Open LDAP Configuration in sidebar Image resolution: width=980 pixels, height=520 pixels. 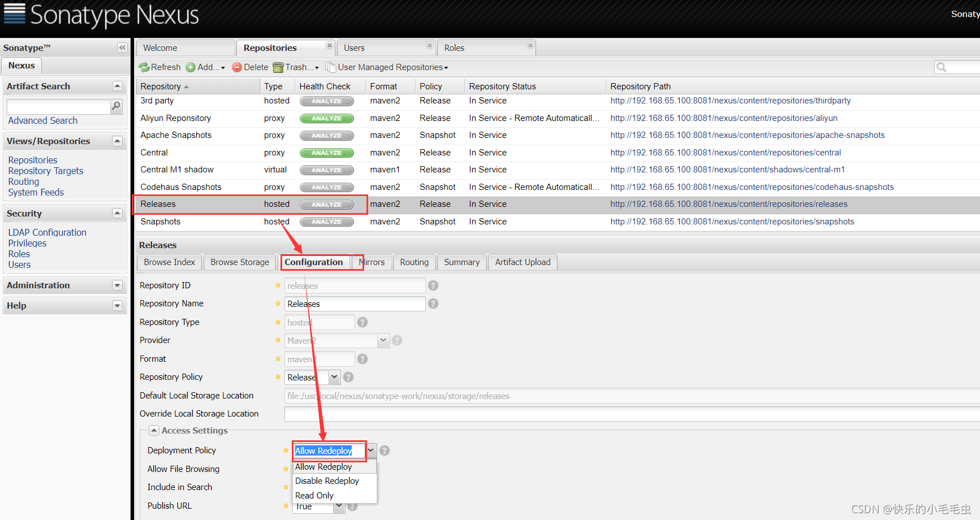48,232
